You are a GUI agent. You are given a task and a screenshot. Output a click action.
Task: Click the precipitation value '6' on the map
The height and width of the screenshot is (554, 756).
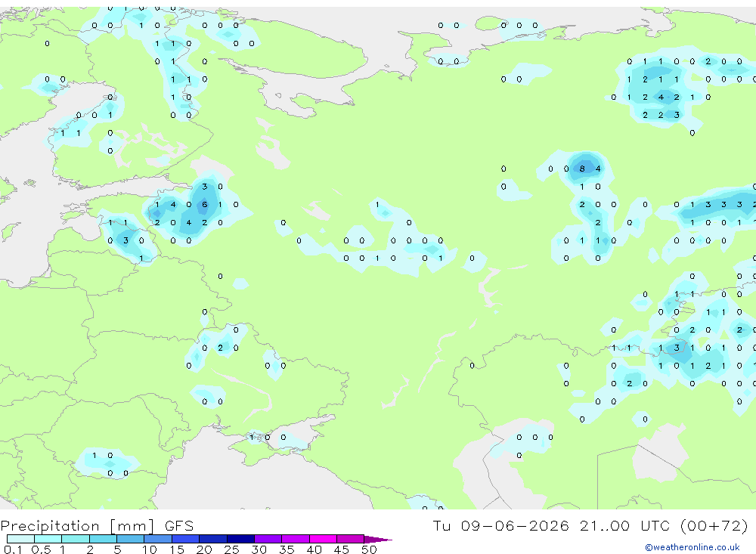(204, 204)
